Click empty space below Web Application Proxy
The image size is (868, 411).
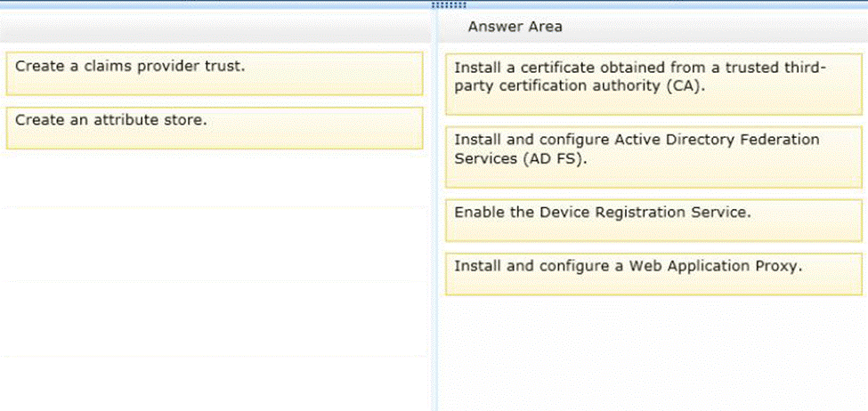pyautogui.click(x=654, y=351)
